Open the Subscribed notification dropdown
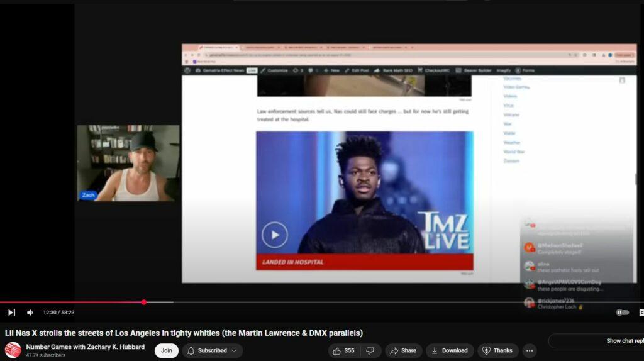The image size is (644, 361). (213, 351)
